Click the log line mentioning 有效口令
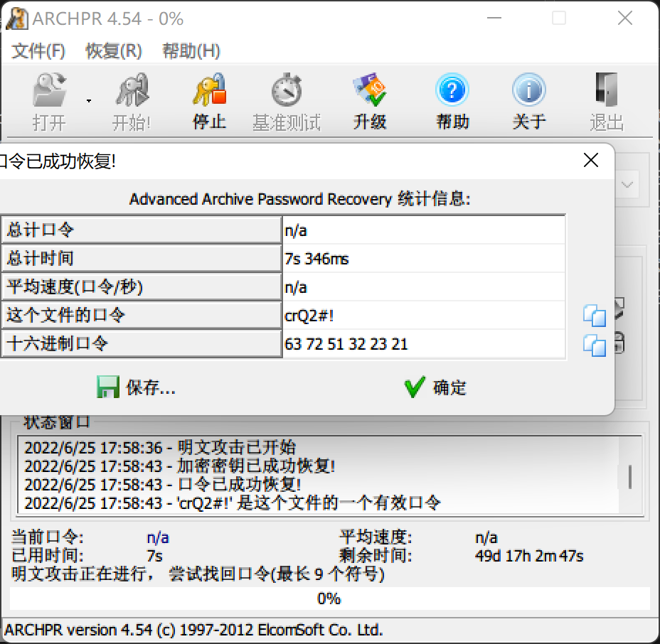This screenshot has width=660, height=644. [x=233, y=503]
